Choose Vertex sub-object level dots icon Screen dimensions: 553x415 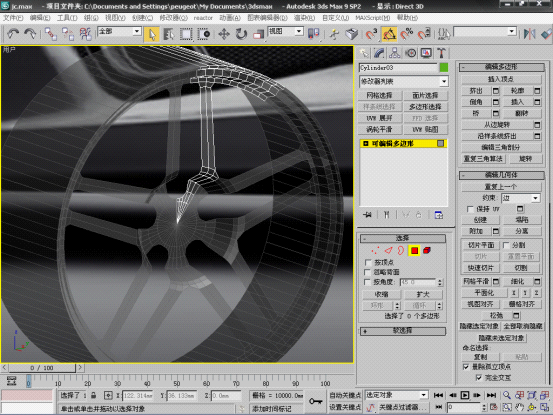(x=375, y=251)
